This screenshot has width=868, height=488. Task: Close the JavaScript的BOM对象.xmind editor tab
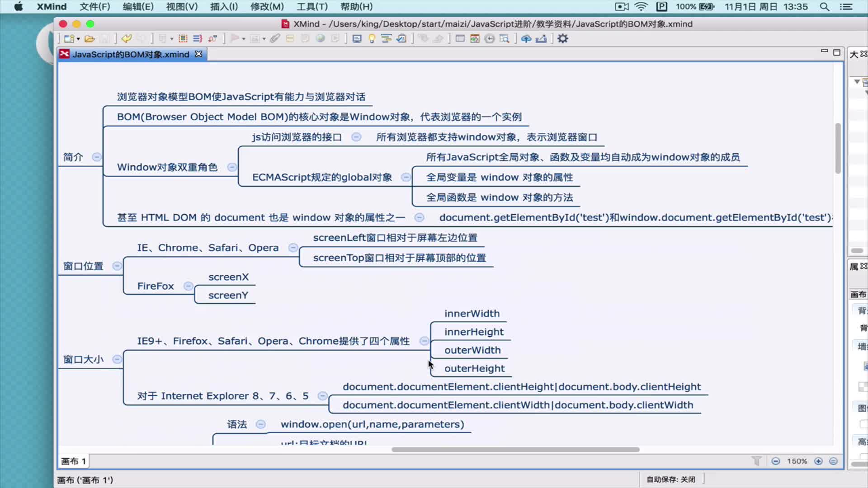click(198, 54)
